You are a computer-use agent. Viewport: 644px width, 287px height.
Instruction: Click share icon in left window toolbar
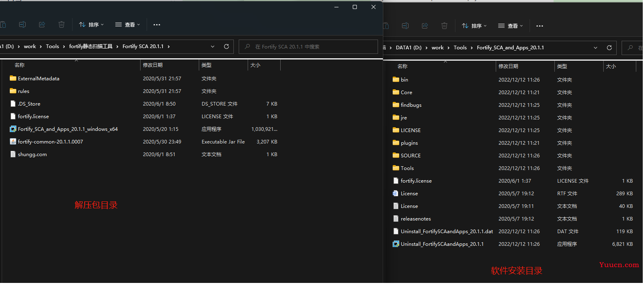click(x=42, y=24)
